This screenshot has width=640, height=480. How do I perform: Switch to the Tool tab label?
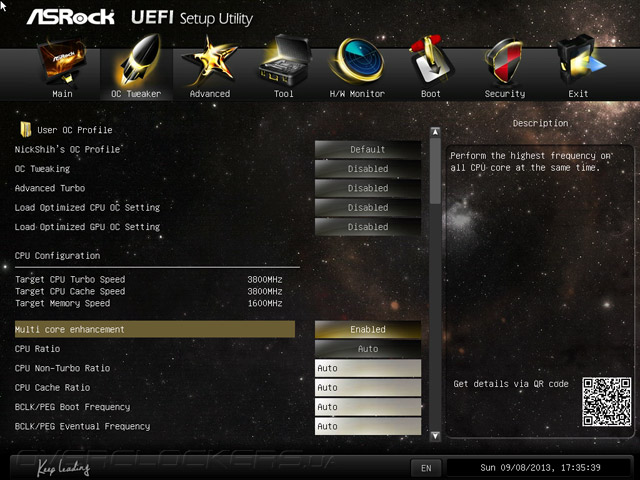click(x=284, y=94)
